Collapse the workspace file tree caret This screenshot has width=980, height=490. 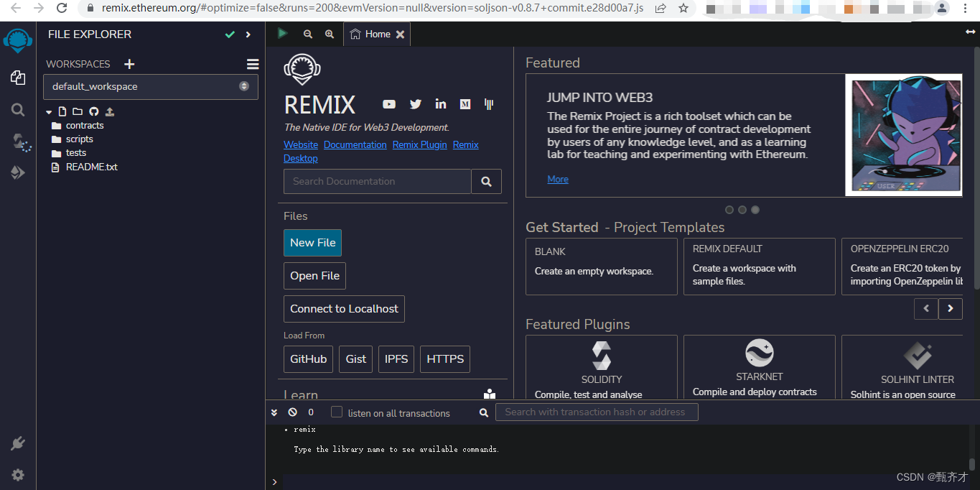49,112
